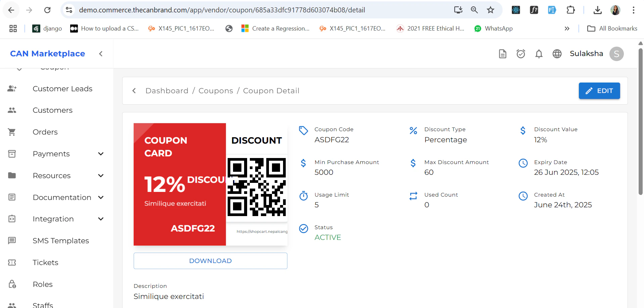Download the coupon card

tap(211, 261)
